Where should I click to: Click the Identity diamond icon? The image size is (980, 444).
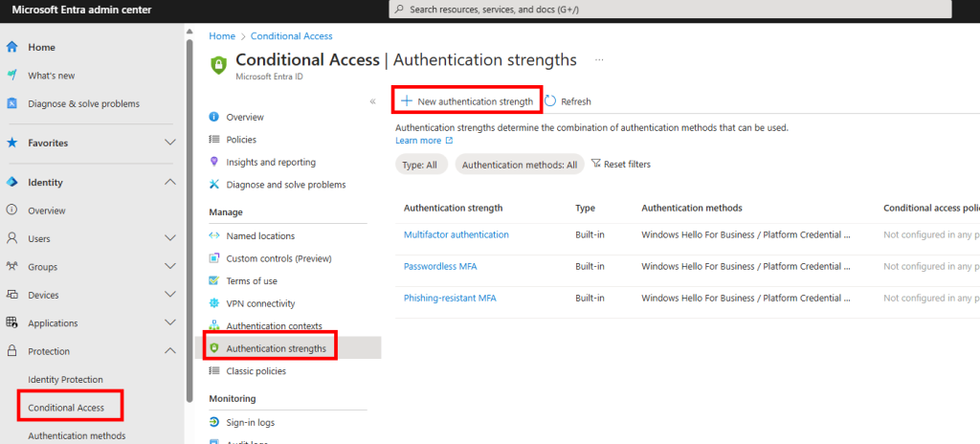point(11,182)
